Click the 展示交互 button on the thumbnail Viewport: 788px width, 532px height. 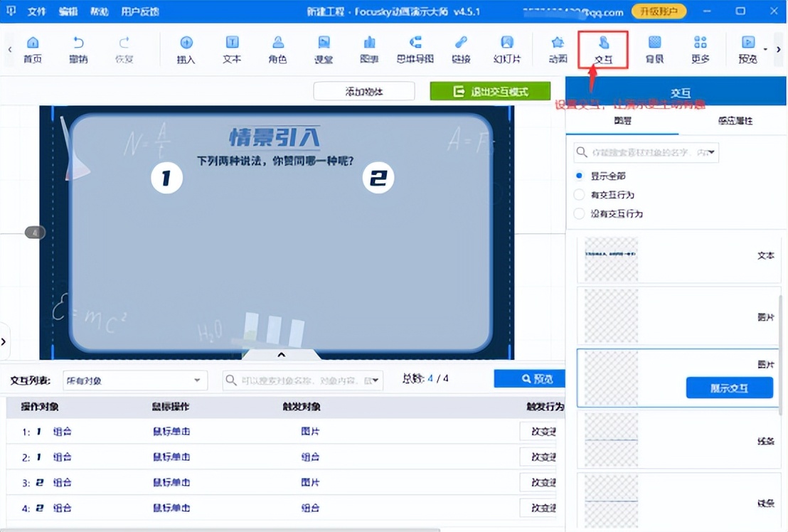pos(730,387)
